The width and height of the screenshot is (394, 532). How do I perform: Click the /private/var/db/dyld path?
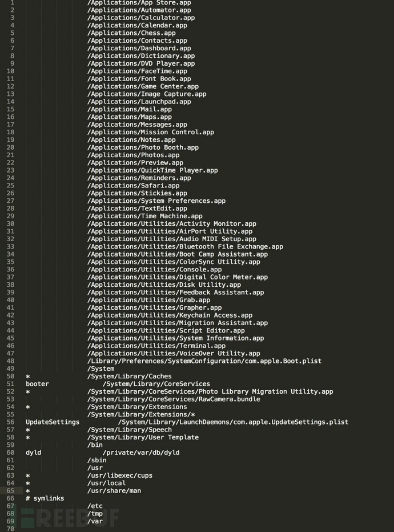[x=140, y=453]
